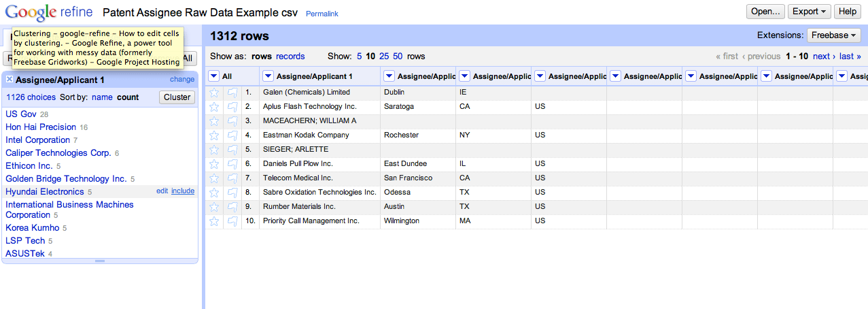Flag row 1 Galen (Chemicals) Limited
Image resolution: width=868 pixels, height=309 pixels.
coord(232,93)
